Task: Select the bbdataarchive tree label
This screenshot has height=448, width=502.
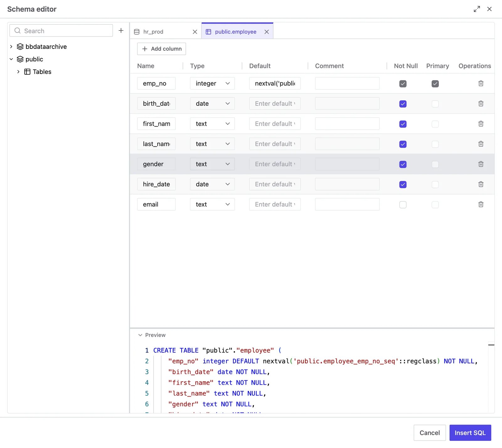Action: 46,47
